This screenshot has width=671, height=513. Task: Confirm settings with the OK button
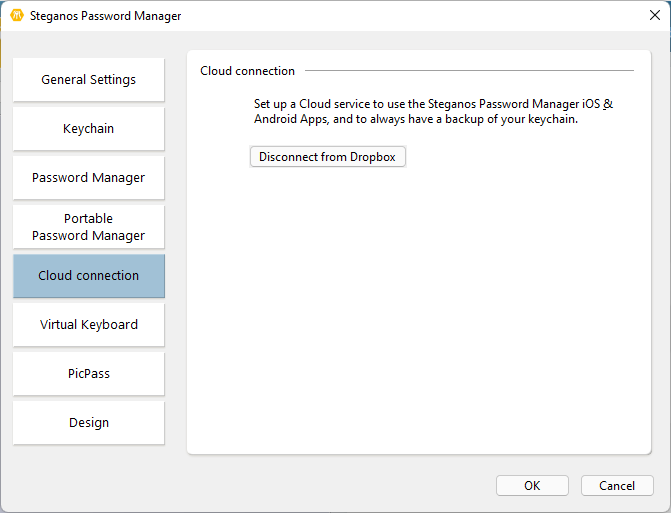click(x=532, y=485)
